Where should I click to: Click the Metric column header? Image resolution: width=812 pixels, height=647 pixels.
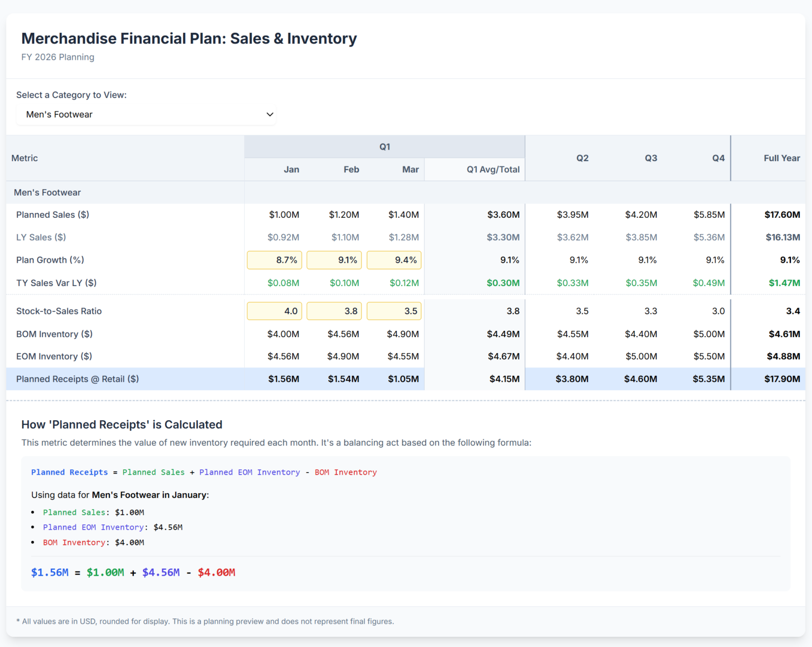[24, 158]
